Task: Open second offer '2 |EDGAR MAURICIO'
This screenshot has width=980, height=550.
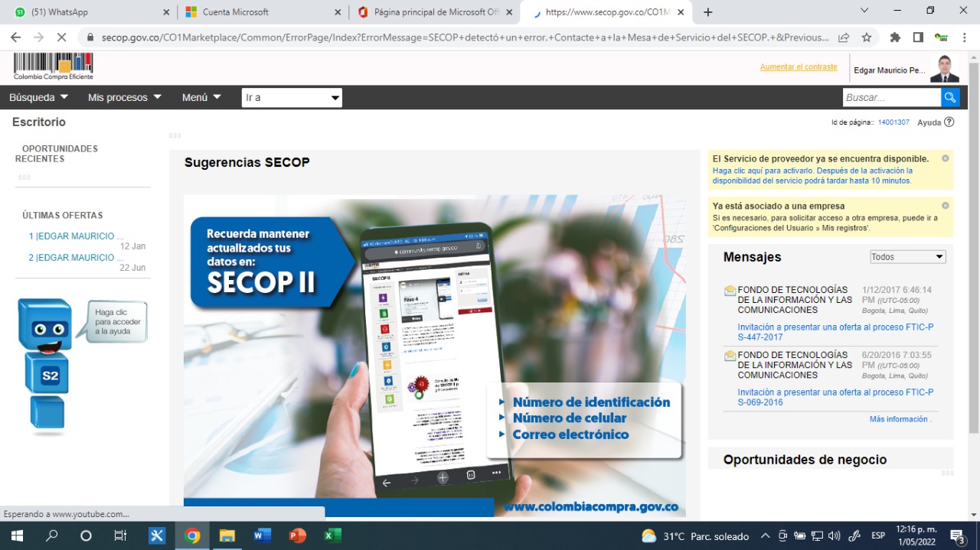Action: pos(76,258)
